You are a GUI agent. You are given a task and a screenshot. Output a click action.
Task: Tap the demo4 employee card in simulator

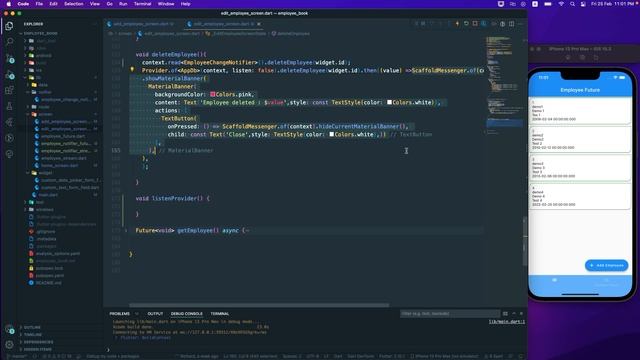pos(580,197)
